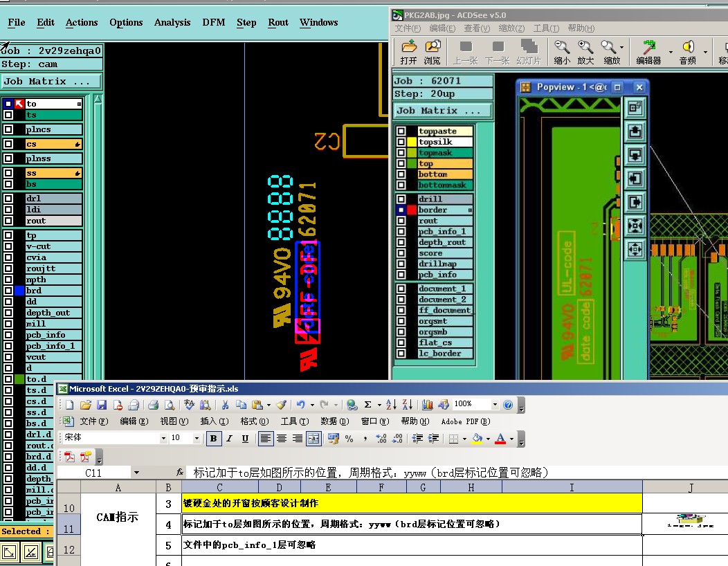The image size is (728, 566).
Task: Click the Job Matrix button in CAM panel
Action: [51, 81]
